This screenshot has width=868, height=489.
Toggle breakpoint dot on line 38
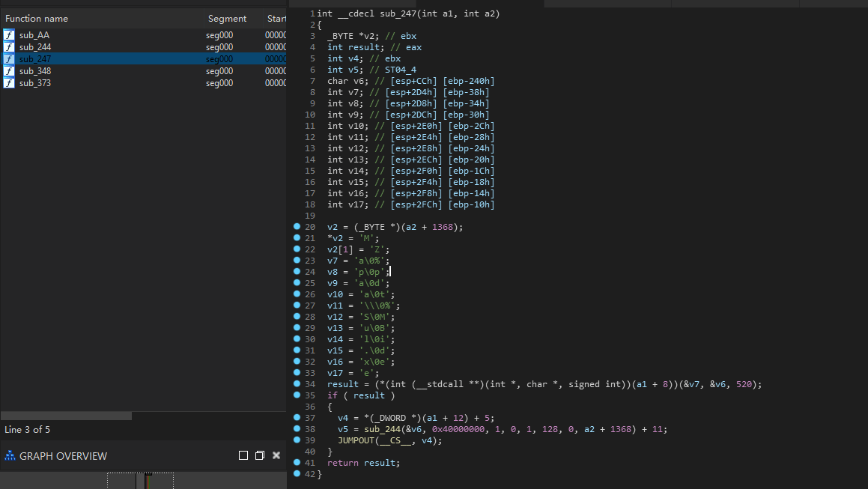tap(297, 428)
